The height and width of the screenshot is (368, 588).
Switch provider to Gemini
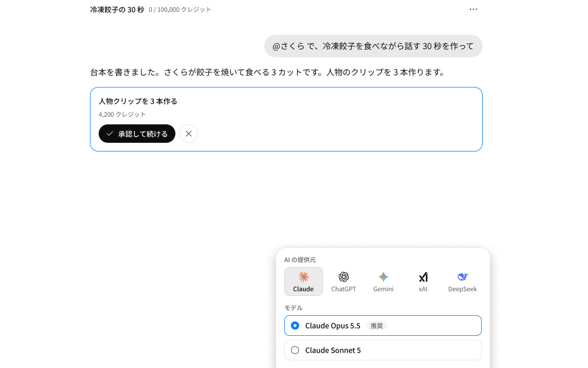(383, 282)
